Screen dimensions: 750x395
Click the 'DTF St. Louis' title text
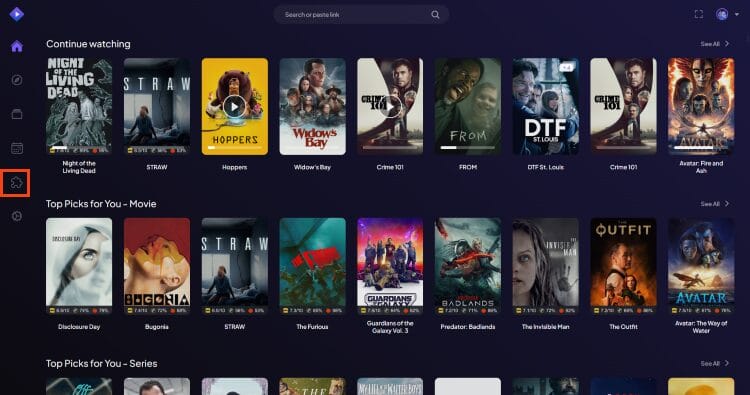pyautogui.click(x=546, y=167)
